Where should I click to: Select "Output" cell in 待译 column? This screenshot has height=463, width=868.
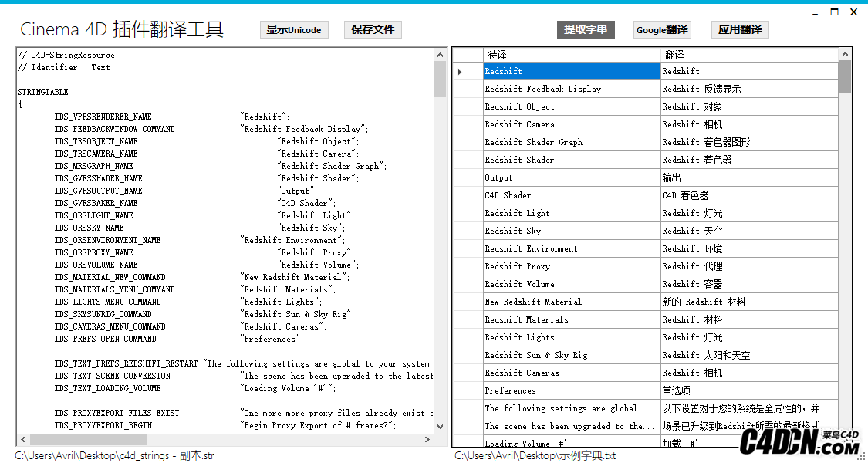(572, 177)
